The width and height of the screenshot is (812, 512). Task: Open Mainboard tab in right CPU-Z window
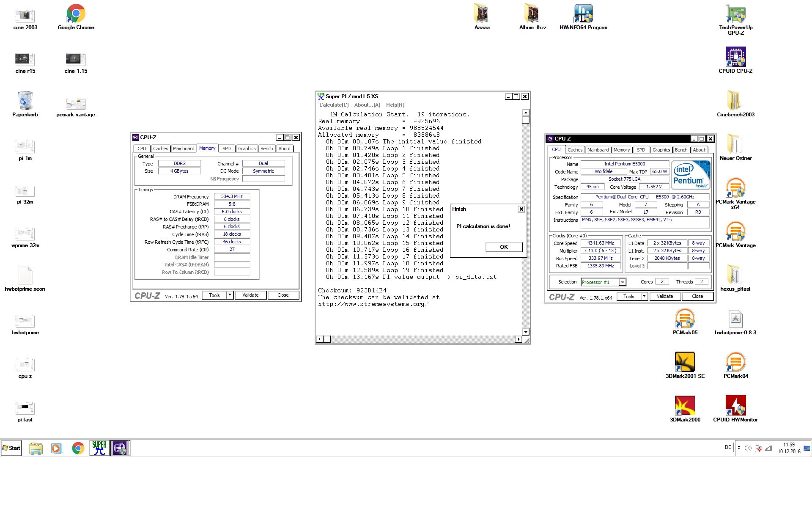click(x=598, y=150)
